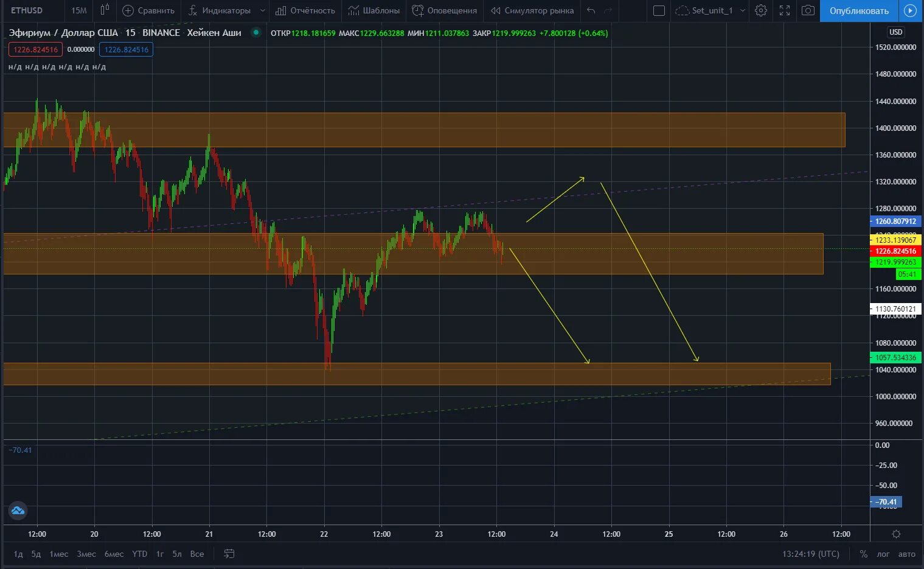
Task: Click the blue 1226.824516 buy price box
Action: 127,50
